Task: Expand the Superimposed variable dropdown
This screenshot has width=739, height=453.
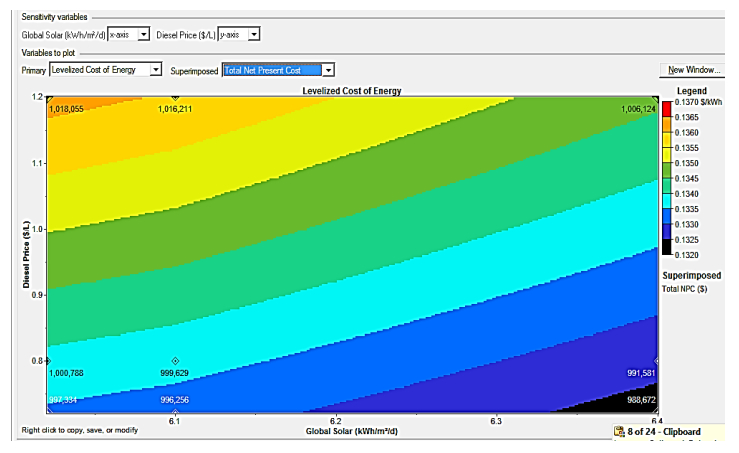Action: (x=328, y=70)
